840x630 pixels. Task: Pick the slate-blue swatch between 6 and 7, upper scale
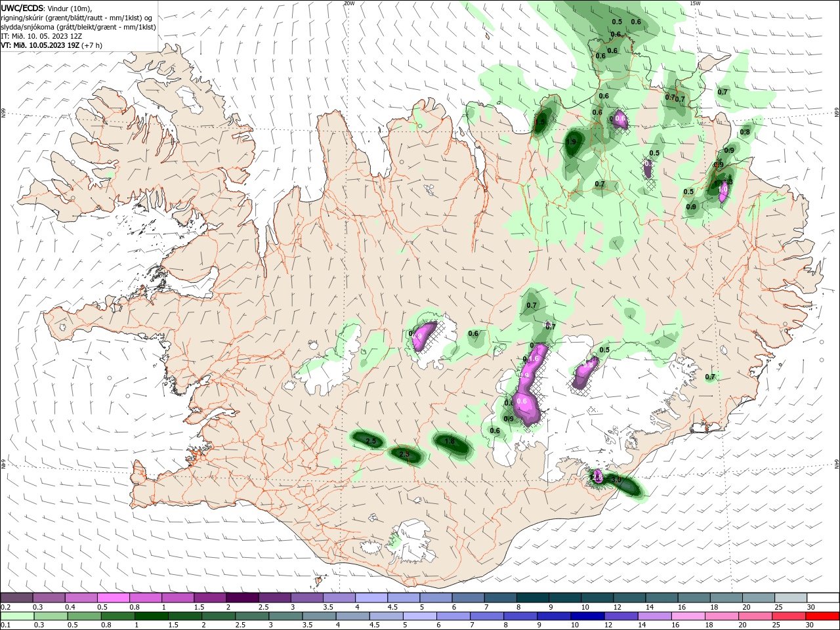[468, 598]
